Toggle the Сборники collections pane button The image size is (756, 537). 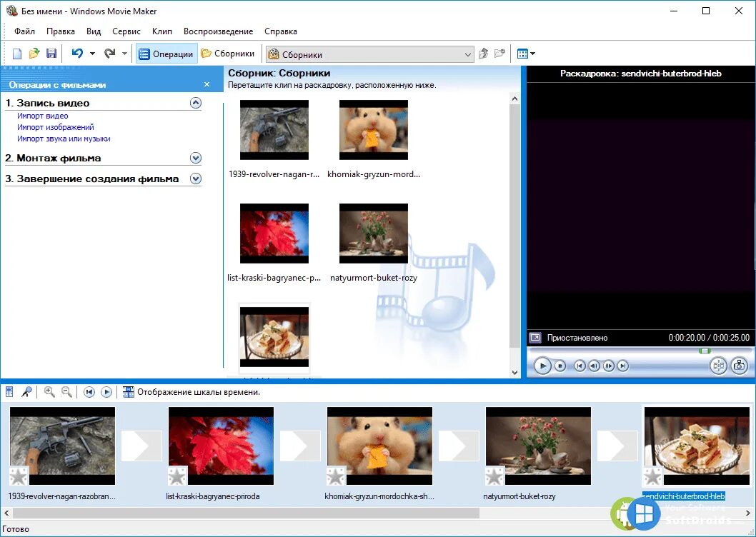(x=227, y=54)
